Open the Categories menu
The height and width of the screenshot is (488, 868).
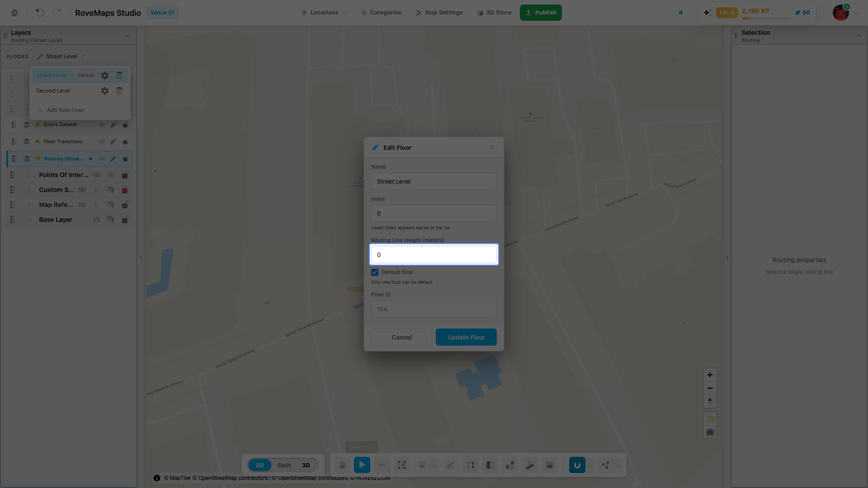tap(381, 13)
